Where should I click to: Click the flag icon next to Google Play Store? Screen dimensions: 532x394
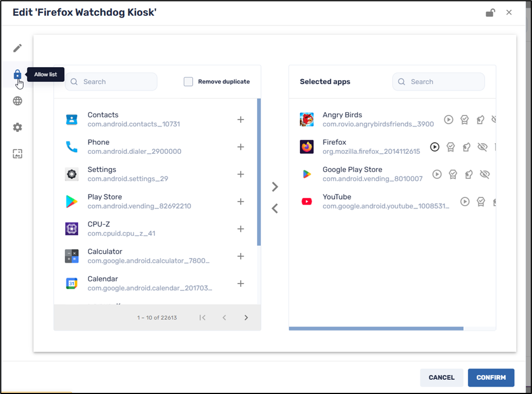(x=468, y=174)
